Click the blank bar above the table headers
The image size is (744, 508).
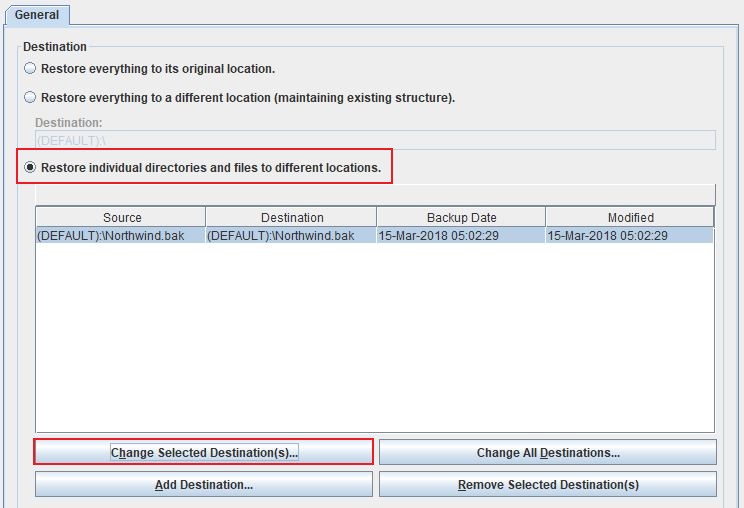[x=375, y=194]
